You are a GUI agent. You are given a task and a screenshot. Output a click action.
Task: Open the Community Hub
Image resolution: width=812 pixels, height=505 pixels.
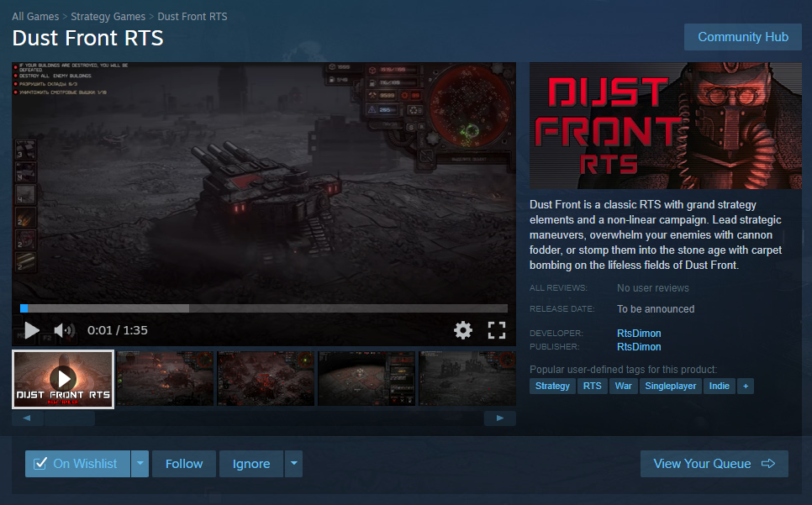742,37
